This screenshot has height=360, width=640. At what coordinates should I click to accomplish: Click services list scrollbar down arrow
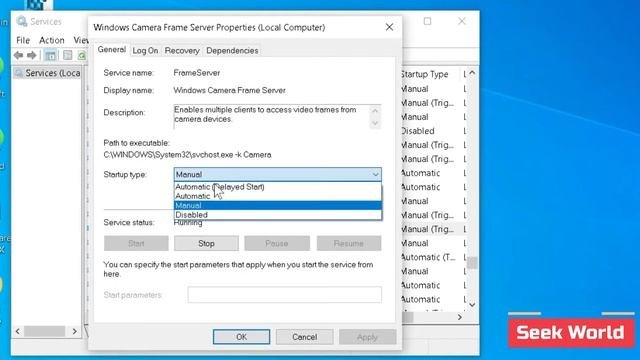[x=472, y=304]
